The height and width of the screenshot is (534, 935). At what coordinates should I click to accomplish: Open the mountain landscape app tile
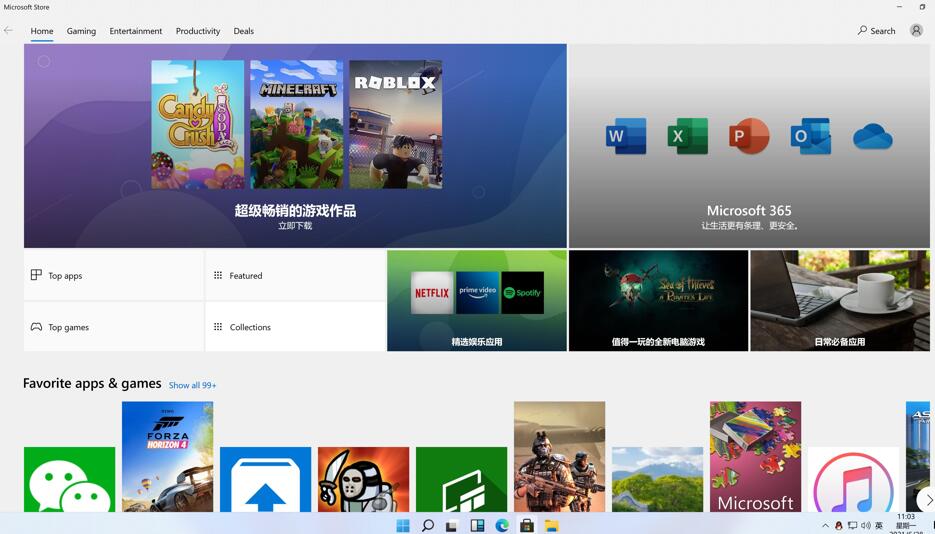click(x=658, y=479)
